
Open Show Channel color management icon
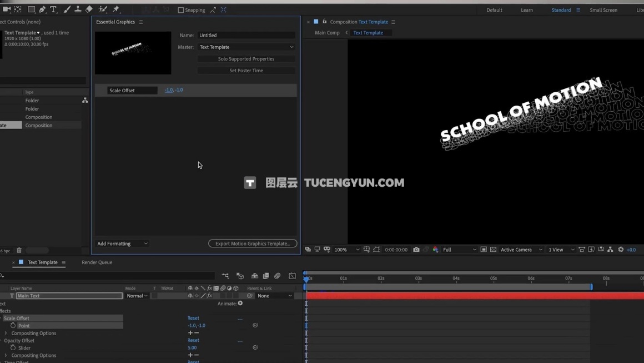[x=435, y=250]
